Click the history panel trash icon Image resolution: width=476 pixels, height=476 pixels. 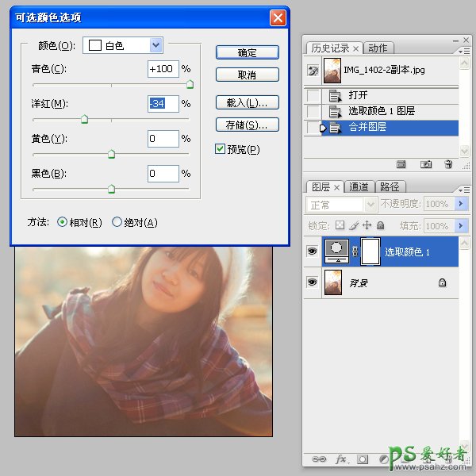[x=448, y=164]
